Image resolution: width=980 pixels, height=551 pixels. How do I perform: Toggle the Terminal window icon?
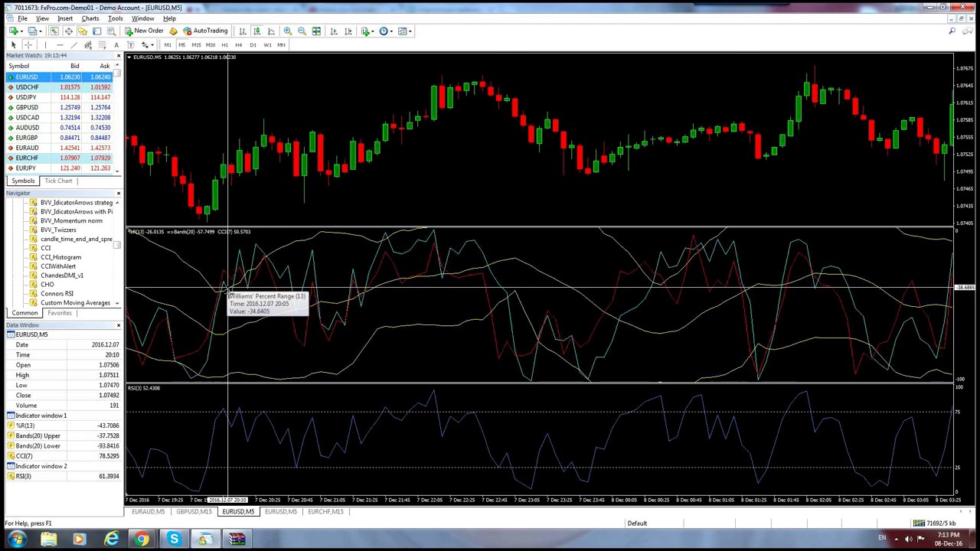[97, 31]
